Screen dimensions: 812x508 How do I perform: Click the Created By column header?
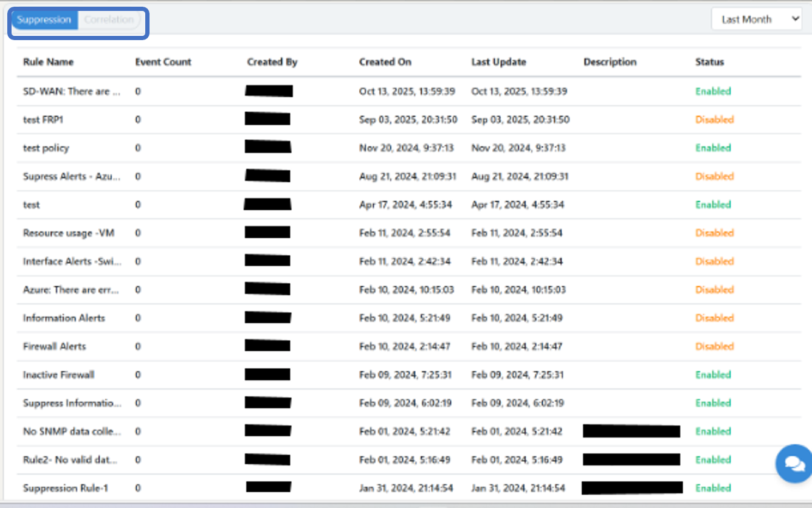tap(272, 62)
